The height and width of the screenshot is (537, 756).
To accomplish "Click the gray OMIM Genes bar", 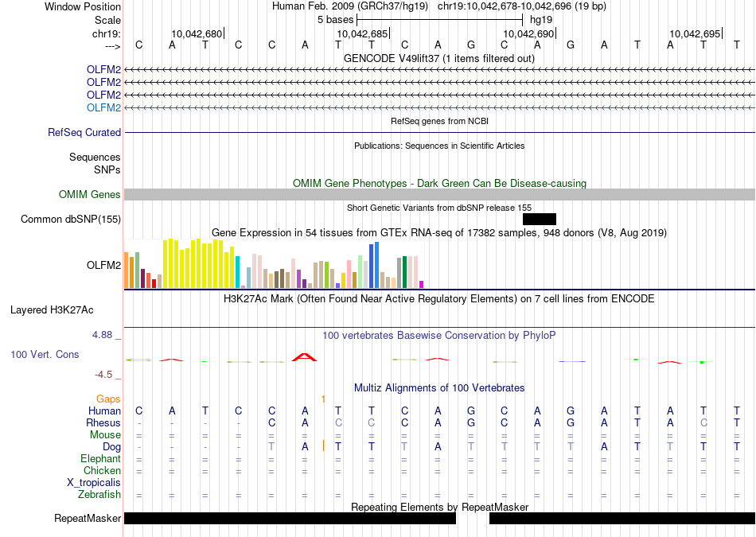I will [x=440, y=194].
